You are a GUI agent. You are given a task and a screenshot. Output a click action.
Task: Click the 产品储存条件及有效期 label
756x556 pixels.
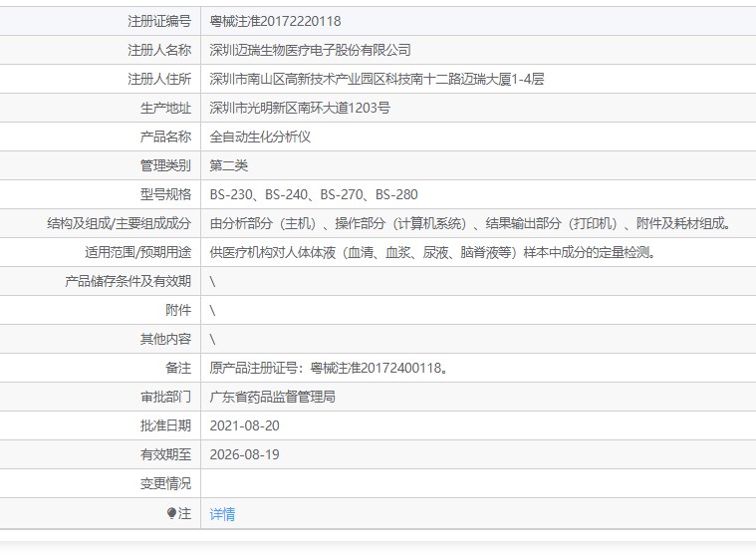point(128,282)
